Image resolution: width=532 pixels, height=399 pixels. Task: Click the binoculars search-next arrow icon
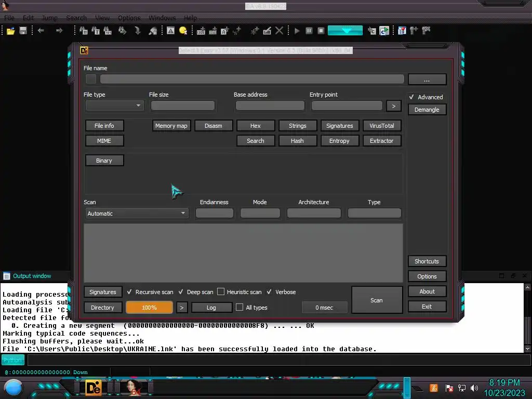pyautogui.click(x=122, y=31)
